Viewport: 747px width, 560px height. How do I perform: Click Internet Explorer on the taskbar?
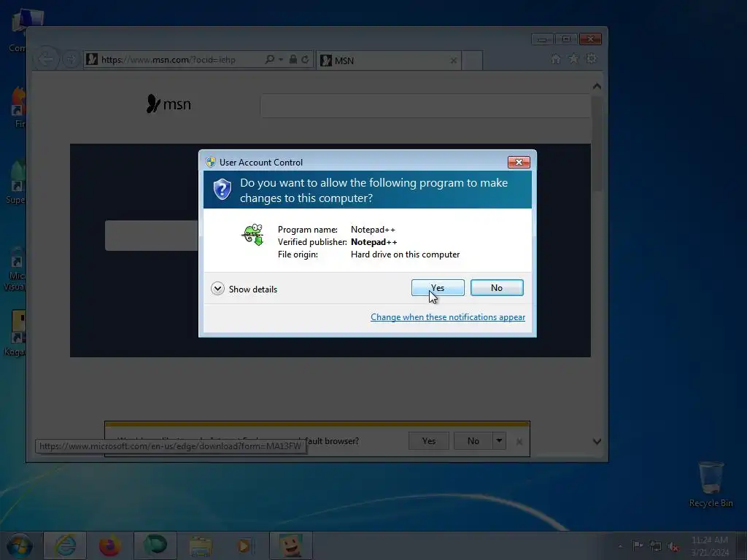point(65,545)
